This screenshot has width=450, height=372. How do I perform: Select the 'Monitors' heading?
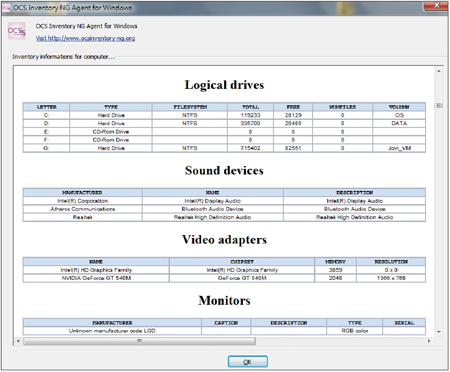(224, 300)
